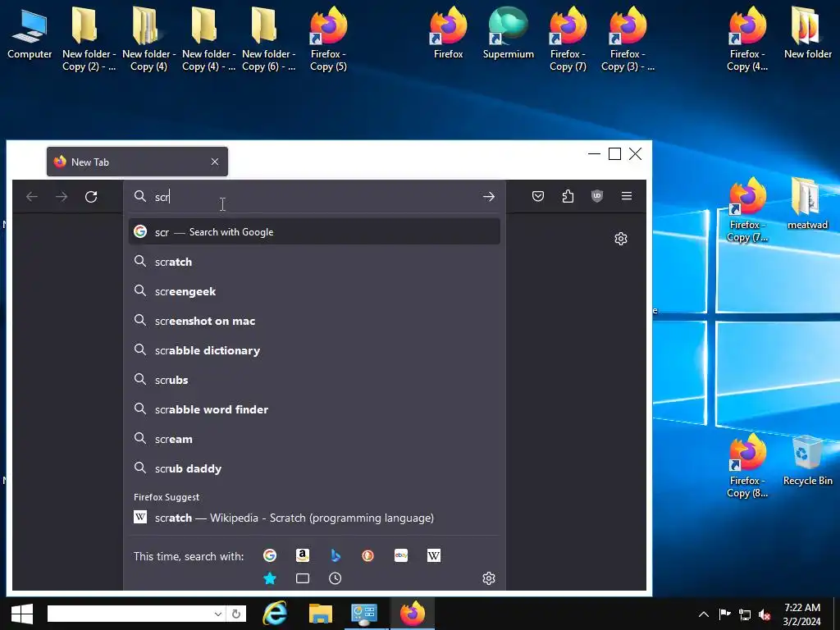840x630 pixels.
Task: Search this time with DuckDuckGo icon
Action: (x=368, y=555)
